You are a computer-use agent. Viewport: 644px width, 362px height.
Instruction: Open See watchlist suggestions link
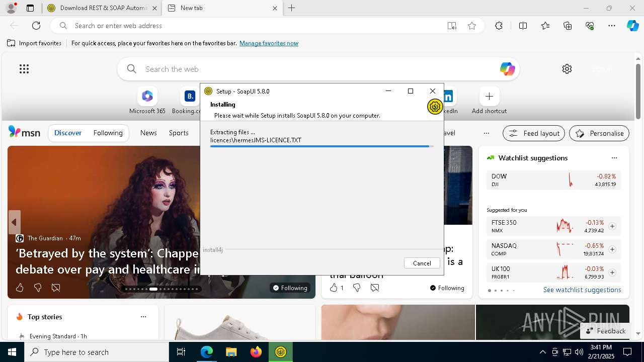pos(582,290)
